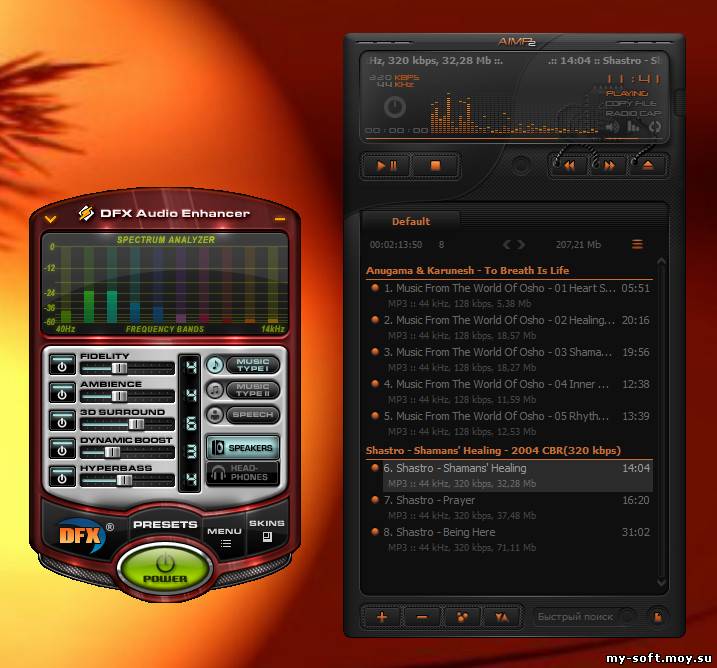Viewport: 717px width, 668px height.
Task: Click the icon right of quick search
Action: pos(658,617)
